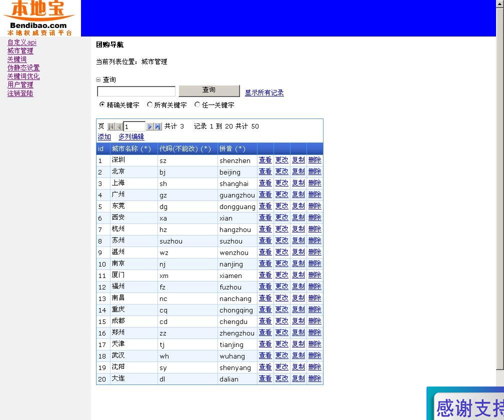The height and width of the screenshot is (420, 504).
Task: Select 所有关键字 radio option
Action: pyautogui.click(x=149, y=104)
